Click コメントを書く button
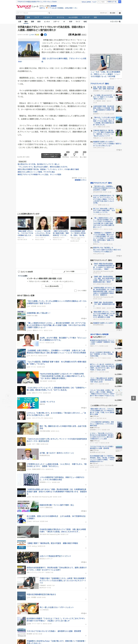The height and width of the screenshot is (644, 138). [69, 272]
